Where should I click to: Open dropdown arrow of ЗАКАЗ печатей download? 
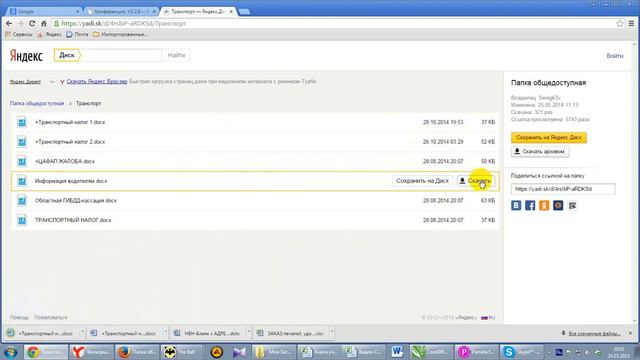[332, 333]
